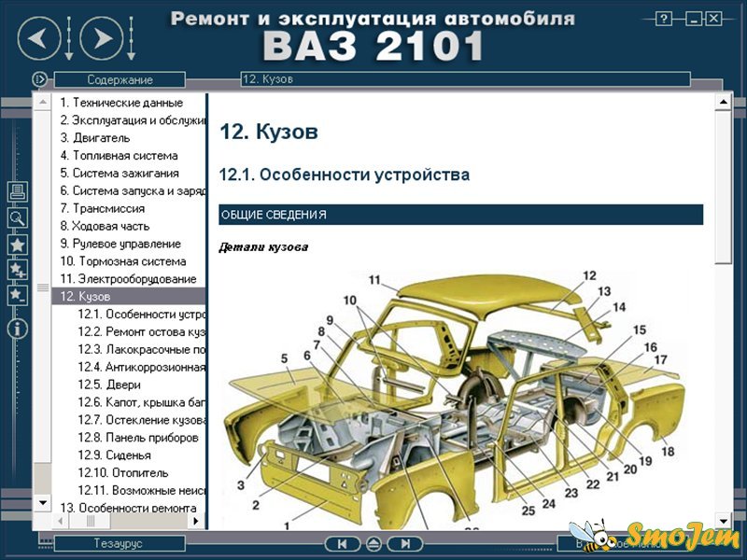Open '12.8. Панель приборов' subsection
Screen dimensions: 747x560
click(138, 438)
